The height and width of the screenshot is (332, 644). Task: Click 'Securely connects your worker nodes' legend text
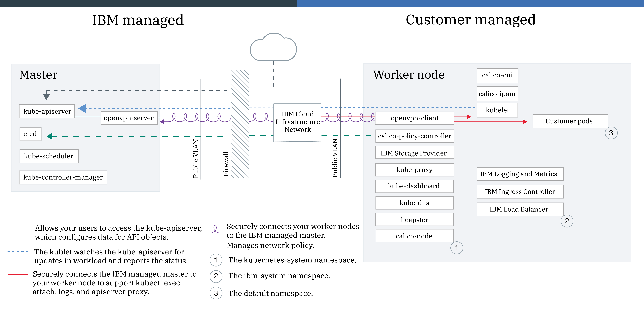click(293, 231)
